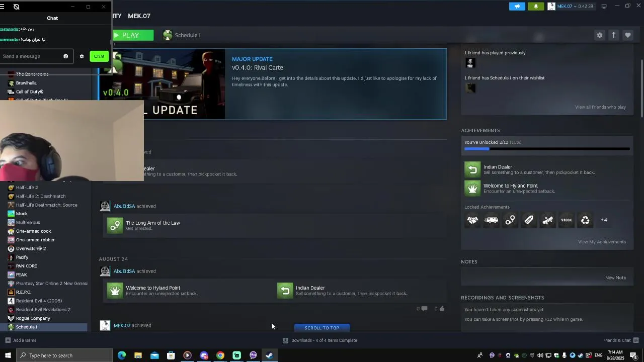Open Downloads status at the bottom
Screen dimensions: 644x362
click(320, 340)
